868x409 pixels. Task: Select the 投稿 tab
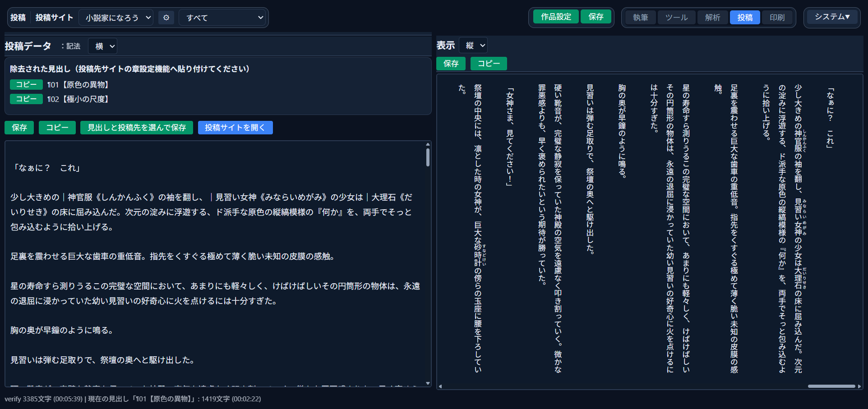click(745, 18)
